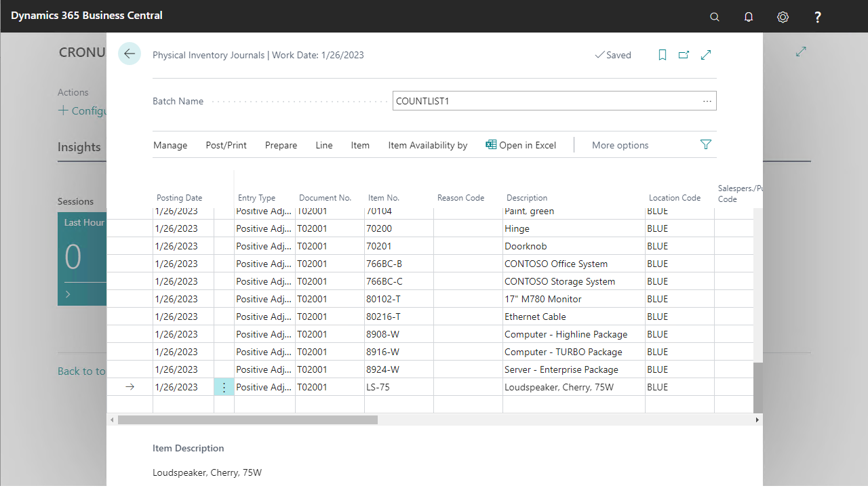Click the Item No. column header
Image resolution: width=868 pixels, height=488 pixels.
click(x=384, y=198)
